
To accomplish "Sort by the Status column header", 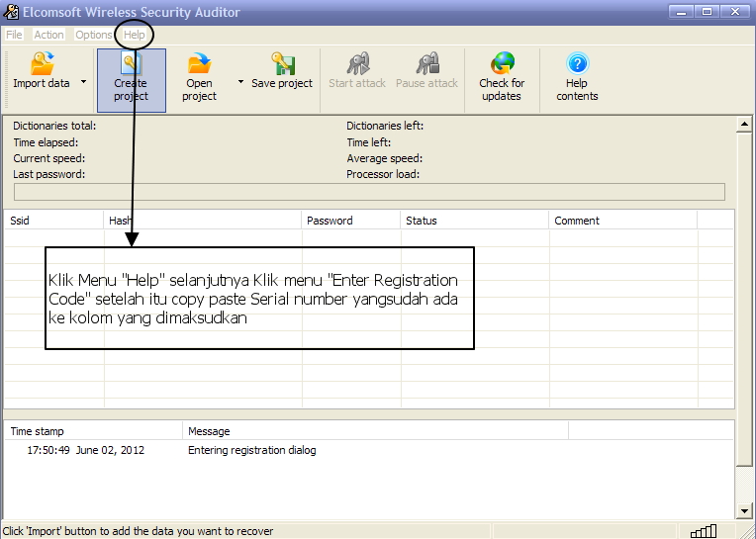I will (x=474, y=221).
